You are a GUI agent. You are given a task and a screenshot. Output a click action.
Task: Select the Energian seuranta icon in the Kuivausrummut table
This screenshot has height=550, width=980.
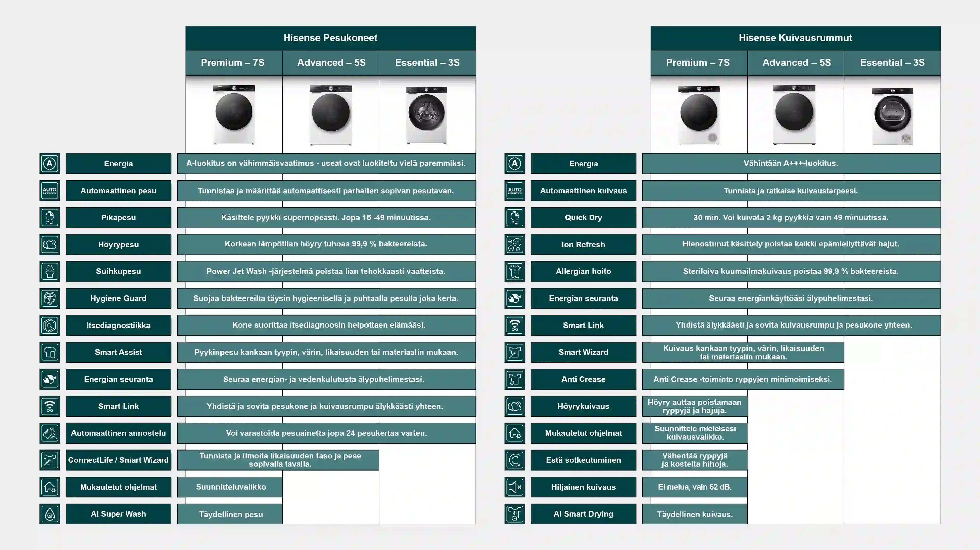coord(515,298)
